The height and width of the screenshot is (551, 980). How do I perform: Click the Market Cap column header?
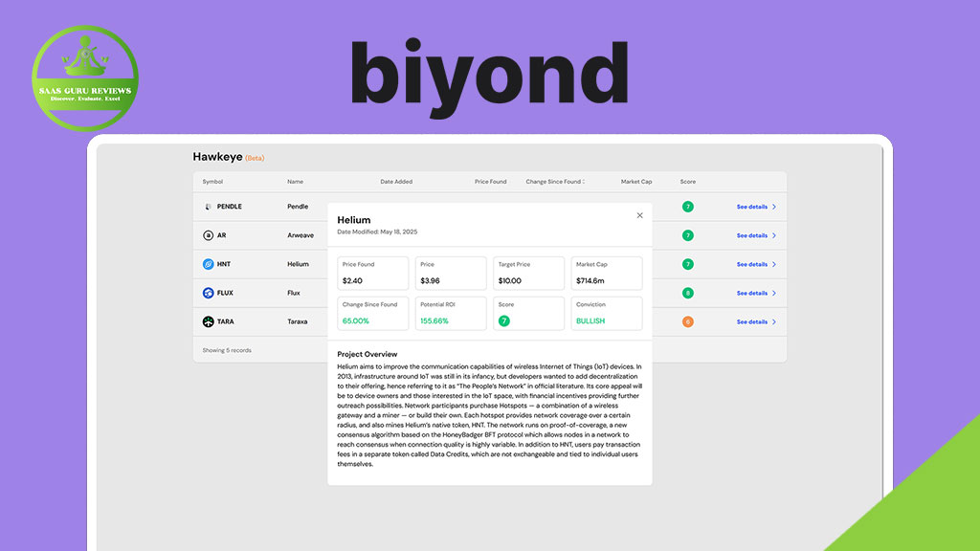click(636, 182)
